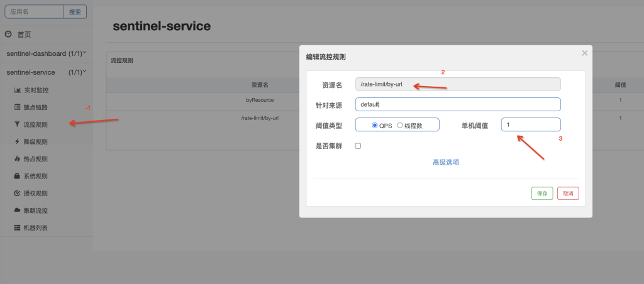Expand the sentinel-dashboard app chevron

(x=85, y=53)
